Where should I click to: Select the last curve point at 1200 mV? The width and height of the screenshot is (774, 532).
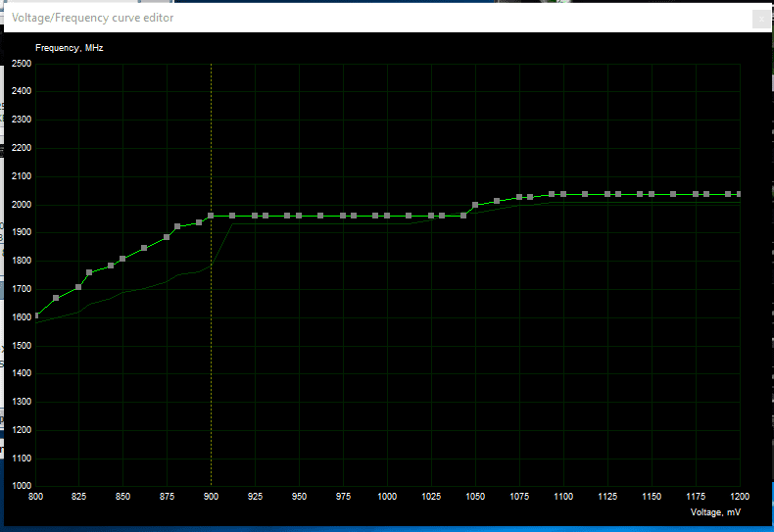[x=739, y=194]
